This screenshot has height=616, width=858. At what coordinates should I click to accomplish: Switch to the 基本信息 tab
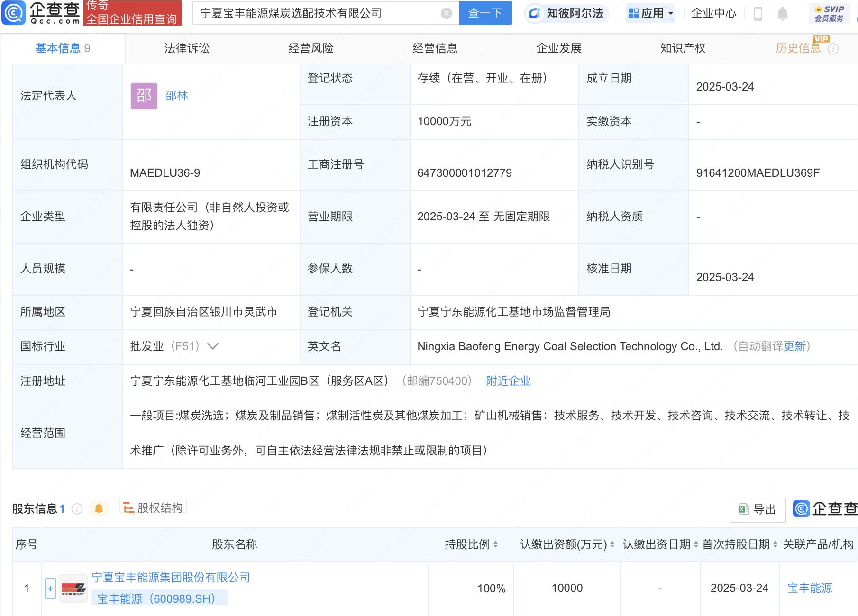(x=63, y=48)
